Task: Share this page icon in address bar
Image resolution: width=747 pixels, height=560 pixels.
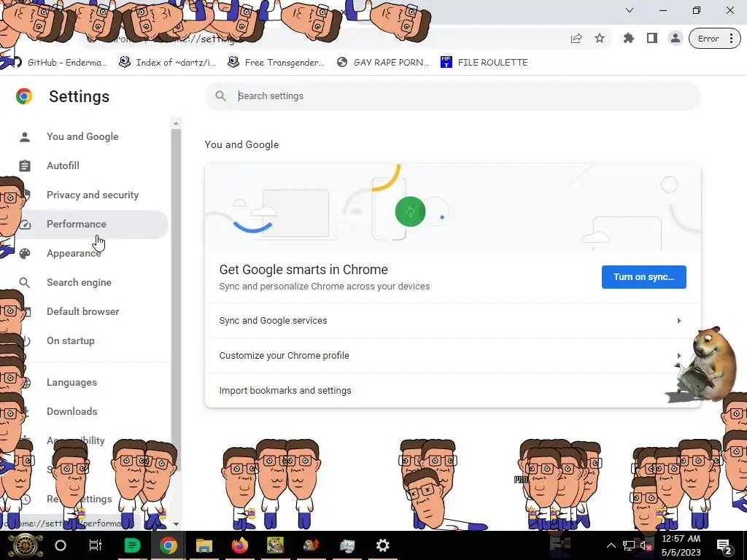Action: point(576,39)
